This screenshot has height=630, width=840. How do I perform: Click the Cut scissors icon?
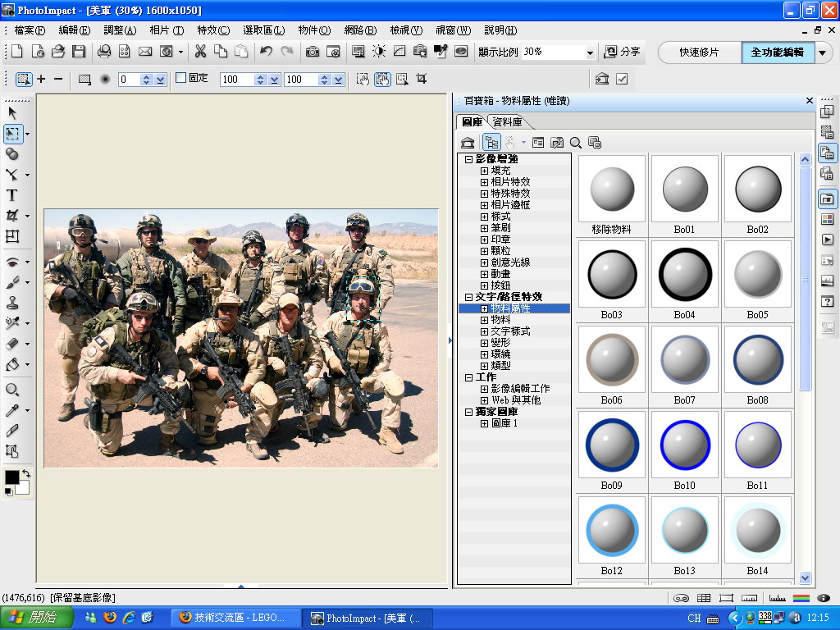tap(200, 52)
